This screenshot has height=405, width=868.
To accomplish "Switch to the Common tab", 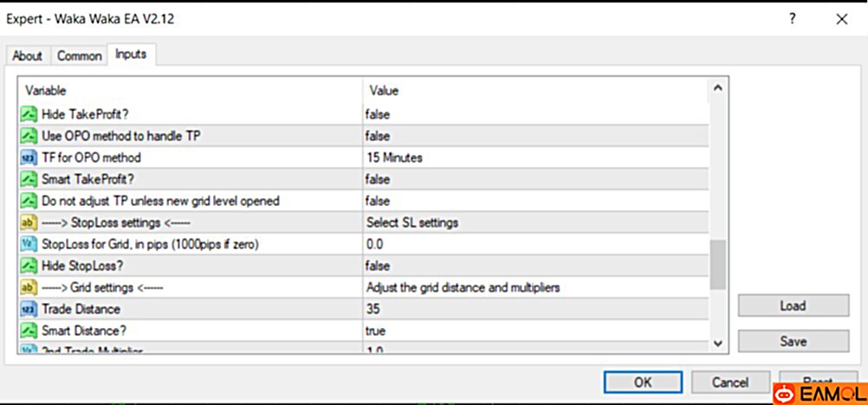I will click(x=80, y=56).
